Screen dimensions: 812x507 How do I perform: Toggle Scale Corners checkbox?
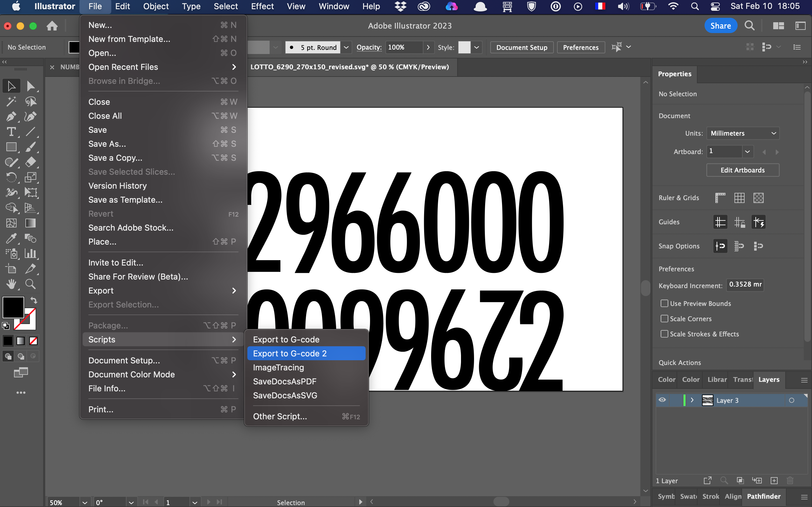[664, 319]
